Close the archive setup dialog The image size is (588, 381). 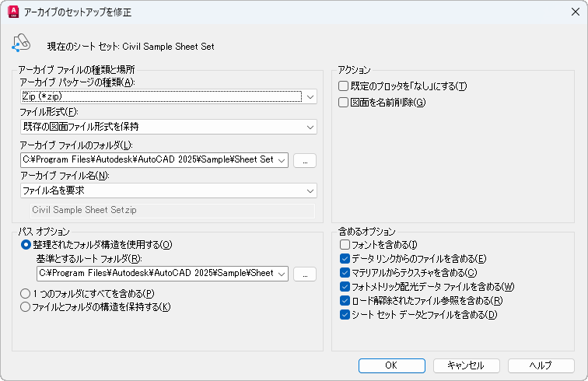click(x=575, y=12)
